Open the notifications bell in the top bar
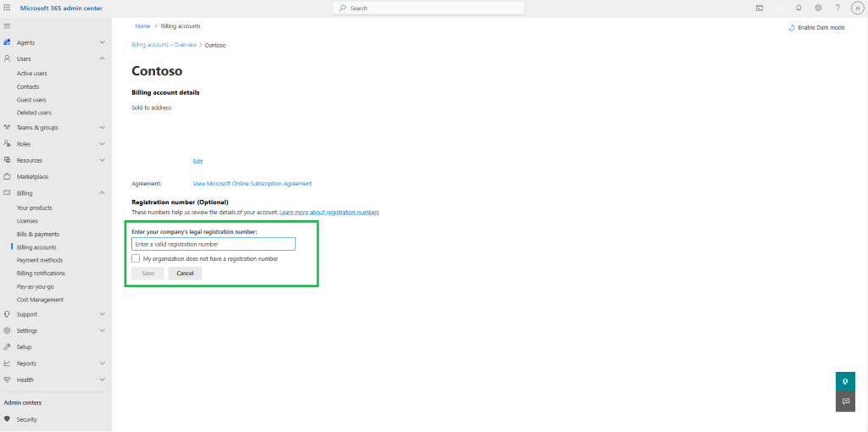Viewport: 868px width, 432px height. tap(798, 8)
